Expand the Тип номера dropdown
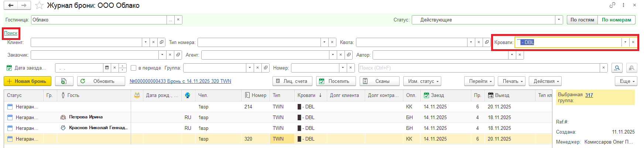Viewport: 644px width, 148px height. [324, 43]
